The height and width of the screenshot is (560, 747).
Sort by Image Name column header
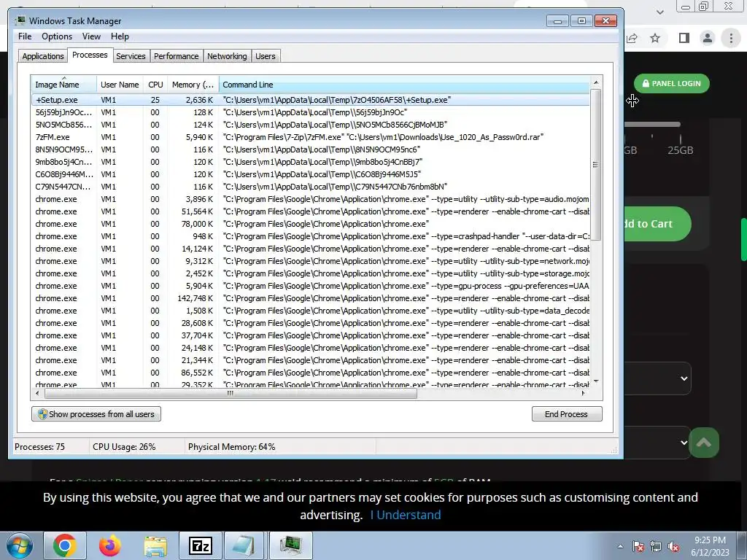pos(64,85)
